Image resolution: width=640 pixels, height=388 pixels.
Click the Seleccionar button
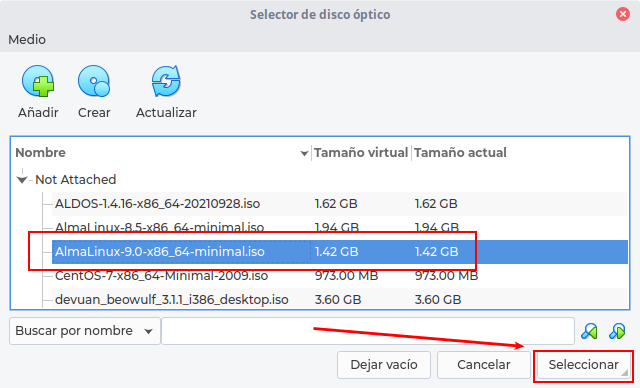583,365
